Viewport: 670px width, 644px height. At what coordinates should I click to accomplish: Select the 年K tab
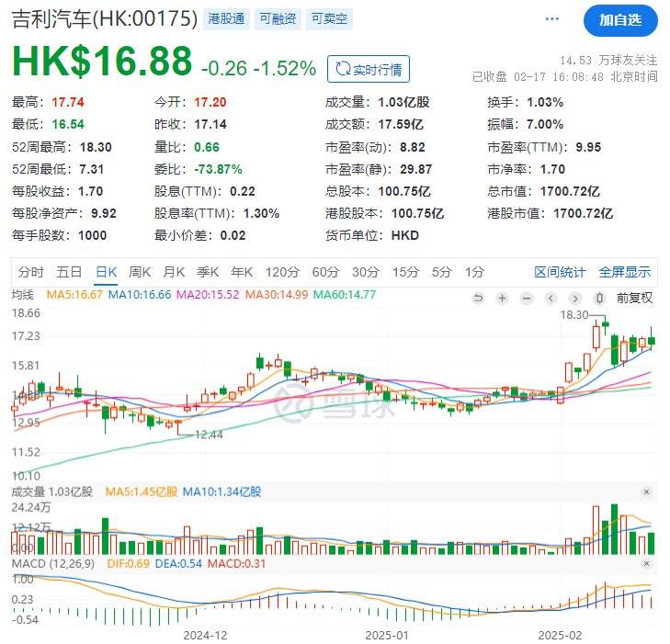tap(244, 274)
